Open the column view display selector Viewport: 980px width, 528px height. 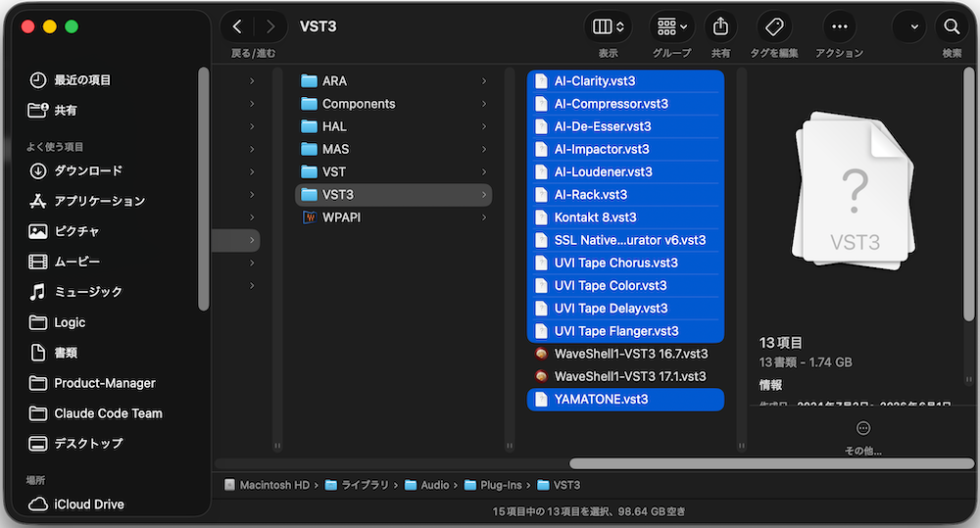(609, 26)
